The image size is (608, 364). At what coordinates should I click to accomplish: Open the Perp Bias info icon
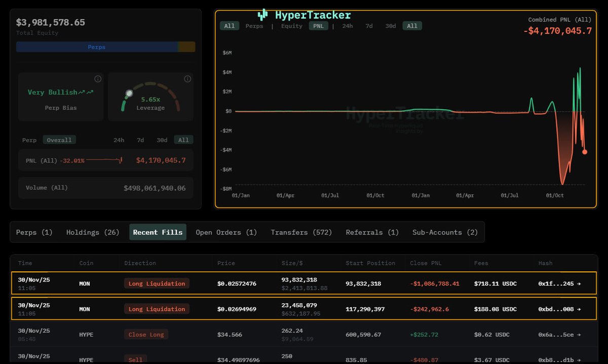pos(98,79)
